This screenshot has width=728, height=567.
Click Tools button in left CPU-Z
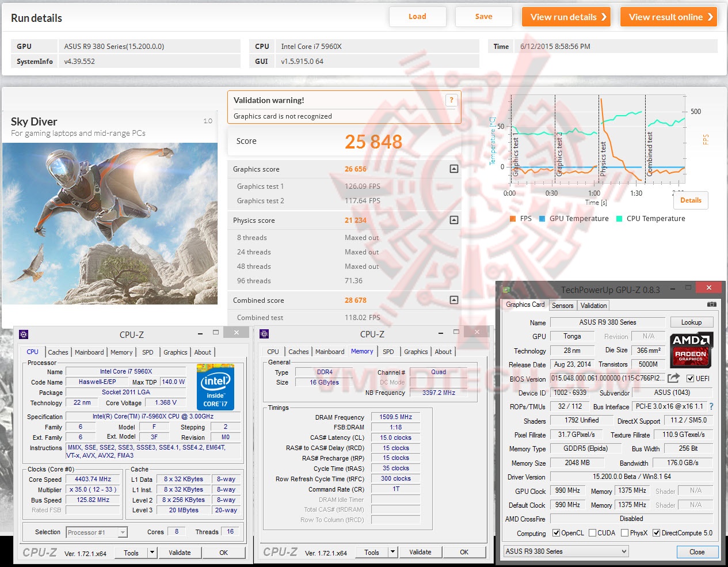[131, 553]
